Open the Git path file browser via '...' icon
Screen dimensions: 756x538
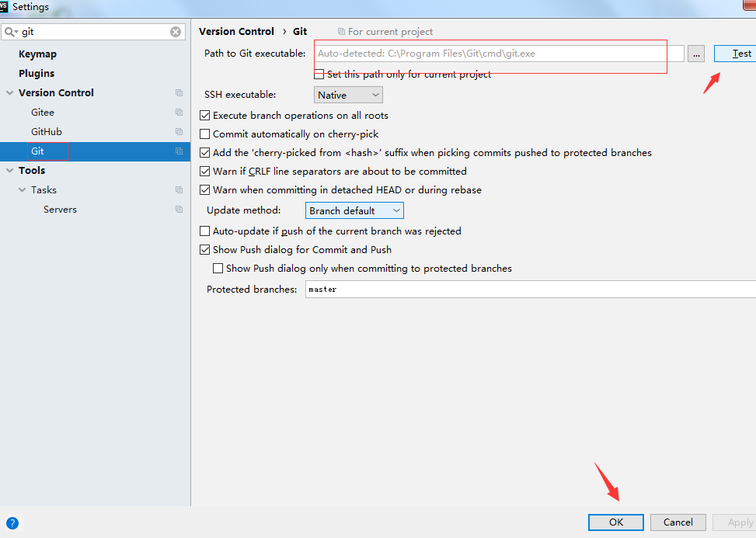point(695,54)
